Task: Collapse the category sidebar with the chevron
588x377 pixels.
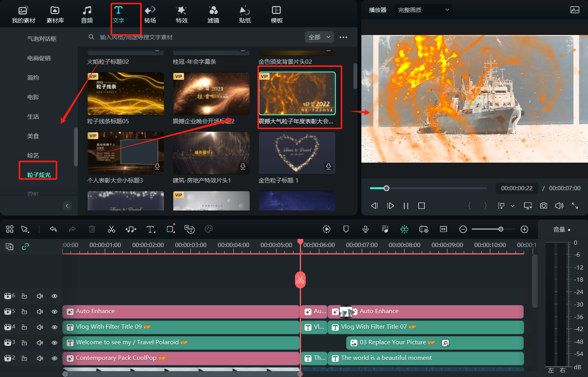Action: 67,206
